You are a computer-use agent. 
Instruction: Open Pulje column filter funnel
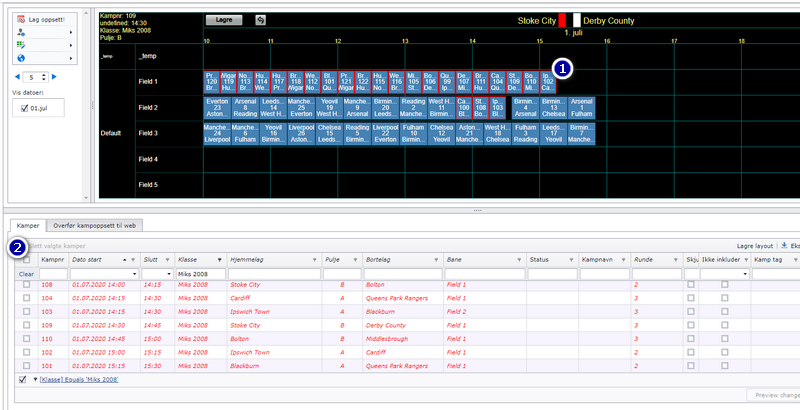(355, 260)
